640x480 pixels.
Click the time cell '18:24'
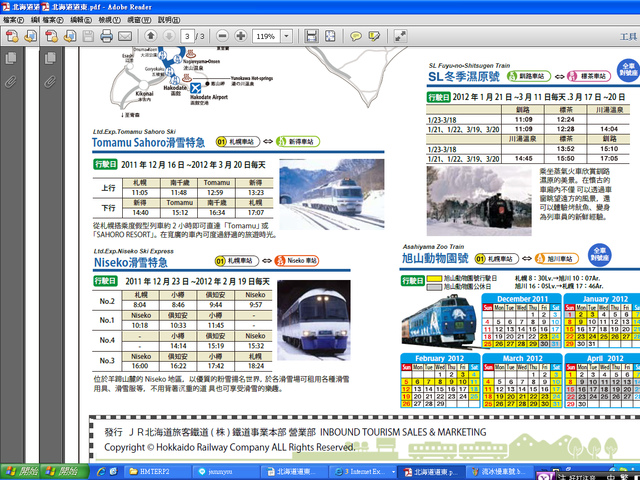(x=256, y=366)
